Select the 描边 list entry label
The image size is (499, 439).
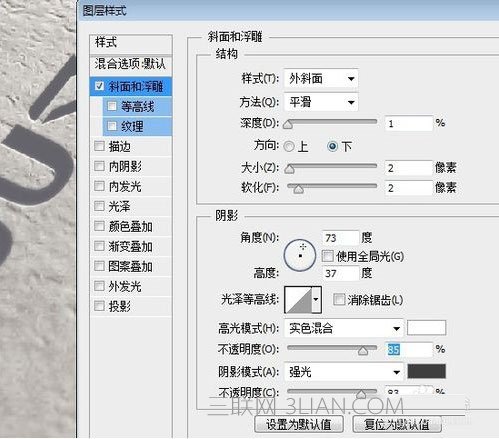[x=119, y=146]
